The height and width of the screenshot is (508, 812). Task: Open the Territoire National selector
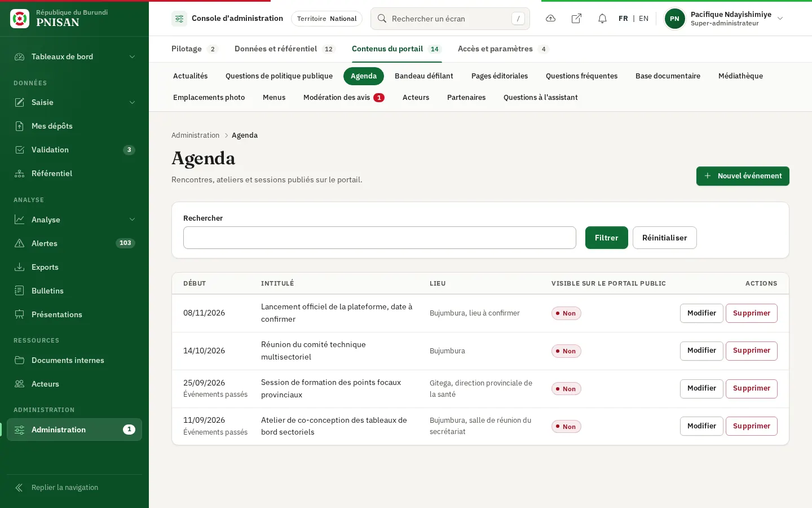click(x=326, y=19)
